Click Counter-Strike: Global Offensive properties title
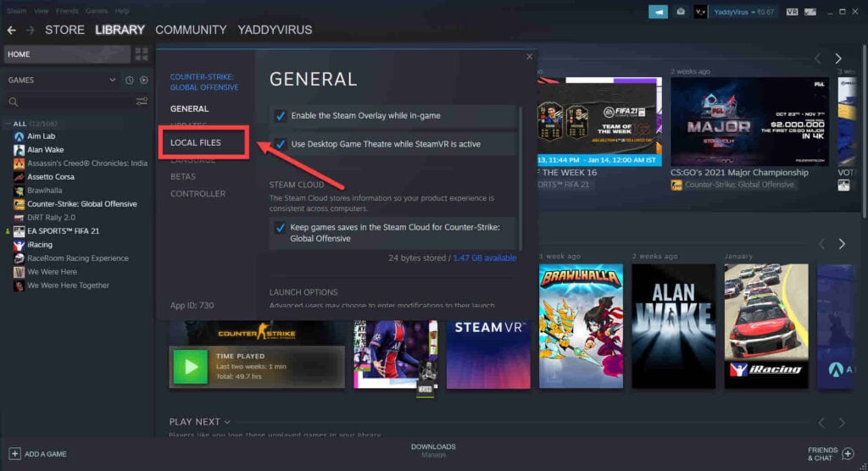 tap(204, 82)
